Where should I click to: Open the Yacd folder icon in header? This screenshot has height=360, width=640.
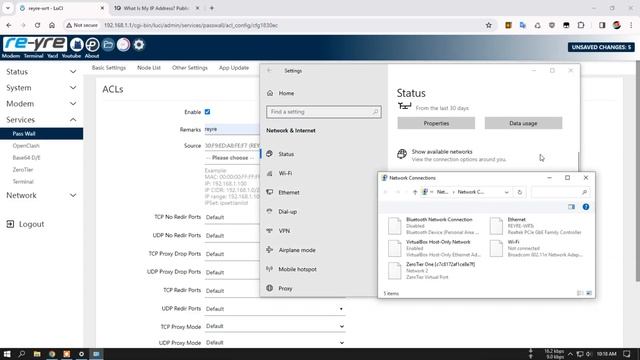click(108, 44)
